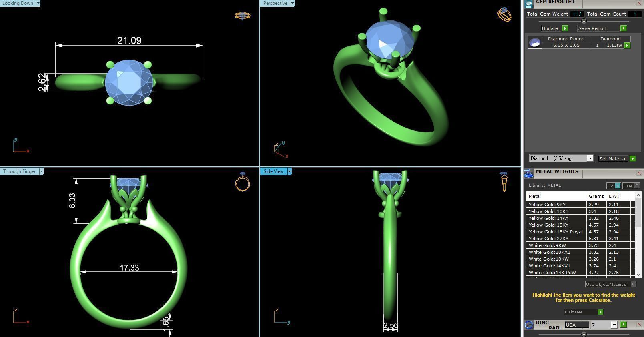Select White Gold:10KW row
Viewport: 644px width, 337px height.
coord(580,259)
